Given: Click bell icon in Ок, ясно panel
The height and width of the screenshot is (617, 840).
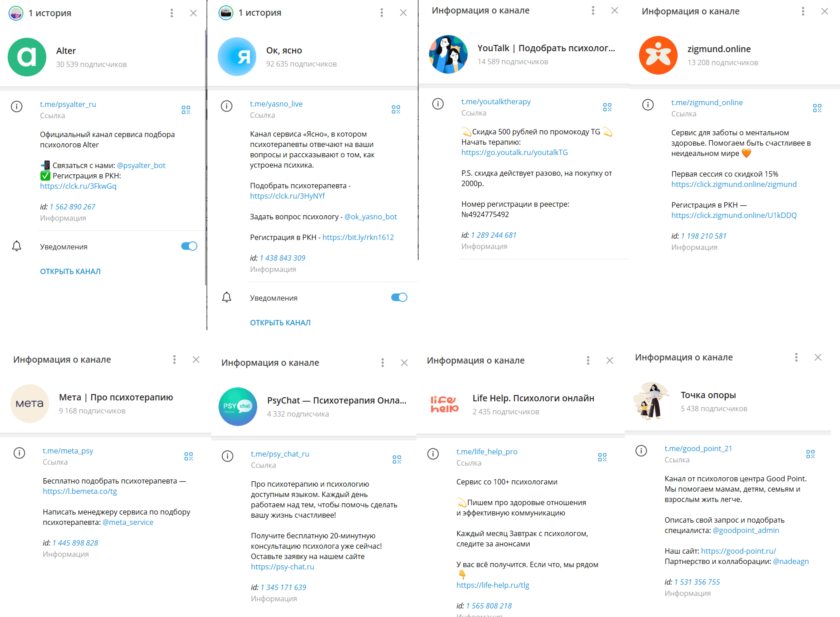Looking at the screenshot, I should [226, 297].
